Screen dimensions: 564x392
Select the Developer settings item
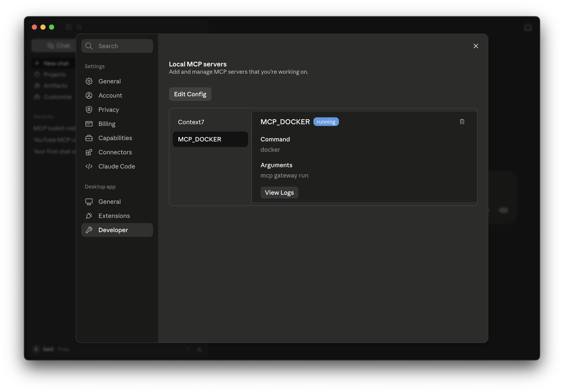(117, 230)
